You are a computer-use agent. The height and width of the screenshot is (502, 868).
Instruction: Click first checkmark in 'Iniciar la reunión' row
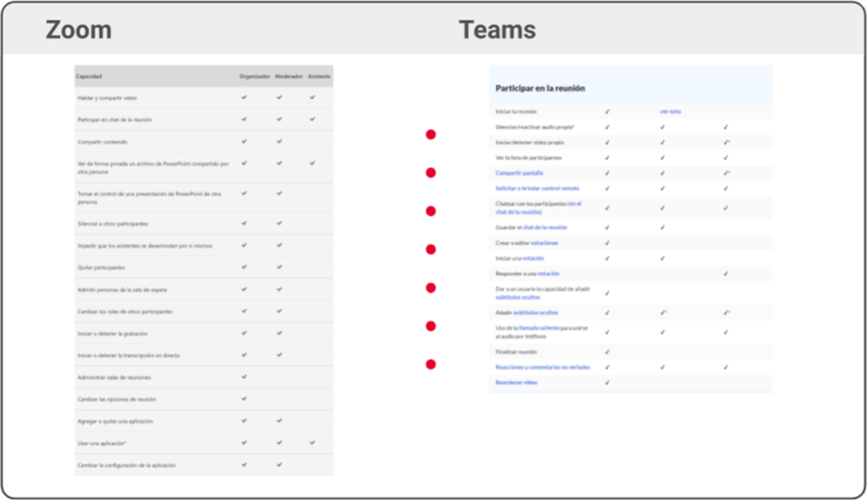click(x=607, y=111)
